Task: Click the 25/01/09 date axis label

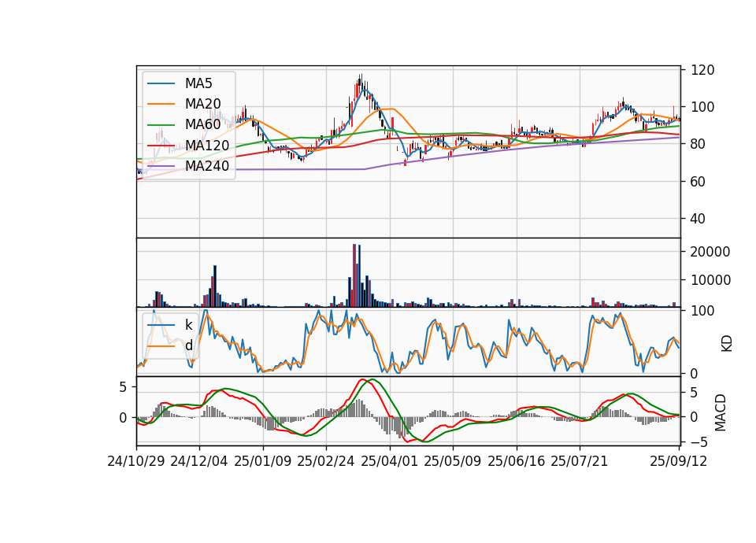Action: tap(263, 462)
